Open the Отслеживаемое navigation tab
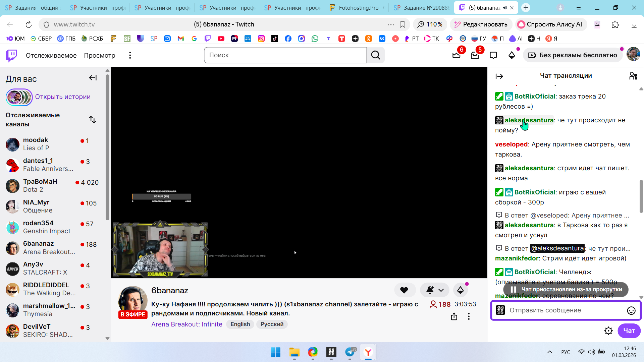644x362 pixels. 51,55
